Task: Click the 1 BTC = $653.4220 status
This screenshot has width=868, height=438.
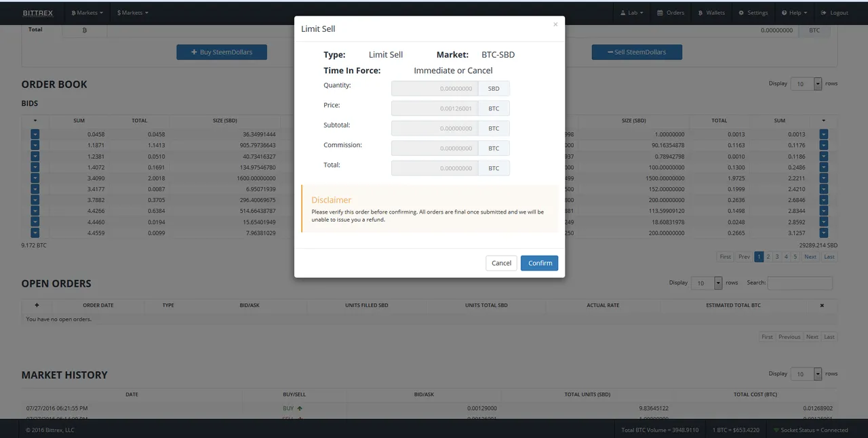Action: (736, 430)
